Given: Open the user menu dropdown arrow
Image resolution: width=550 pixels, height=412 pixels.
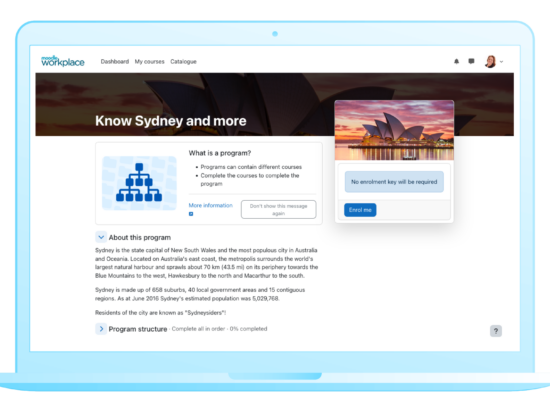Looking at the screenshot, I should [502, 62].
